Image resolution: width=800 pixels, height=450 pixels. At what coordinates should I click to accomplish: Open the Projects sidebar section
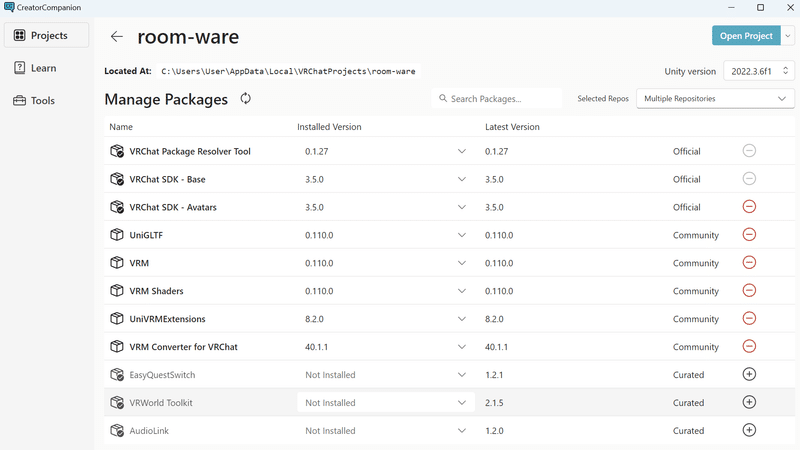pos(46,35)
